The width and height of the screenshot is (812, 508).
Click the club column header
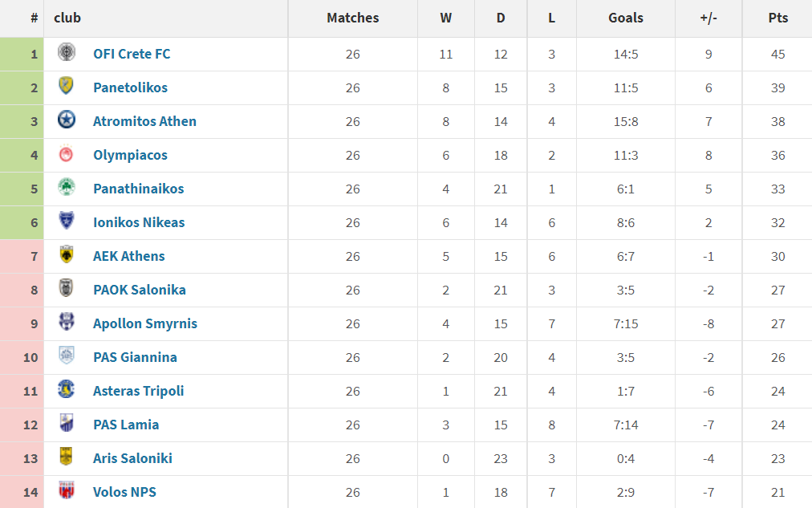[x=67, y=18]
